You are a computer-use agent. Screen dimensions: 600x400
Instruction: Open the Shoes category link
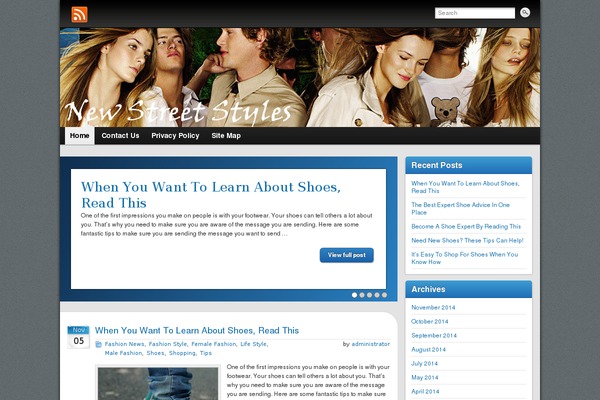(x=155, y=353)
